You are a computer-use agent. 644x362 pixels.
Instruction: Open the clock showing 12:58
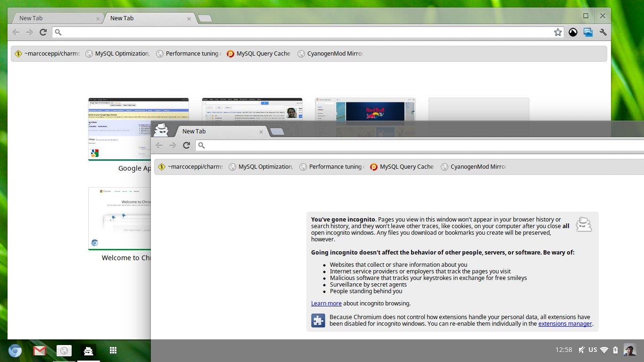(564, 350)
